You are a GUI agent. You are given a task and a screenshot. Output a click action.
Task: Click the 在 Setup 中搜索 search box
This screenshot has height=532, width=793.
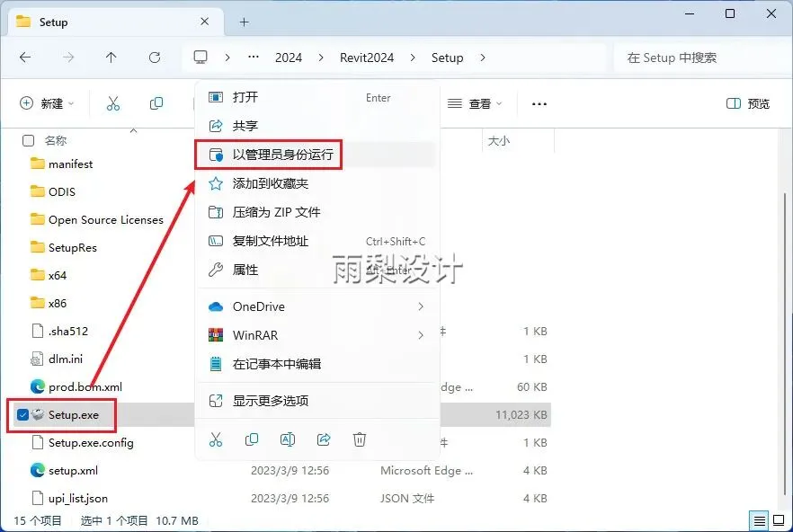[700, 58]
